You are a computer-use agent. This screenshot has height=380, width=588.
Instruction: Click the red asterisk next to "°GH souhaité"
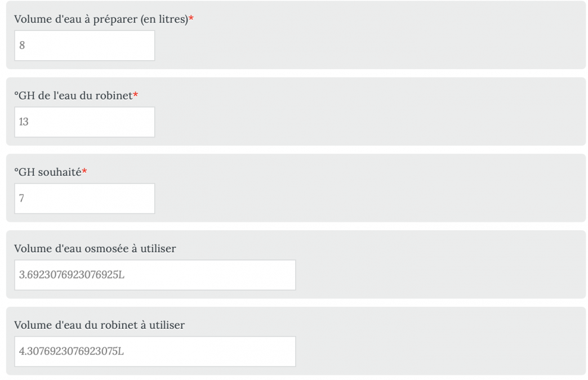tap(84, 171)
